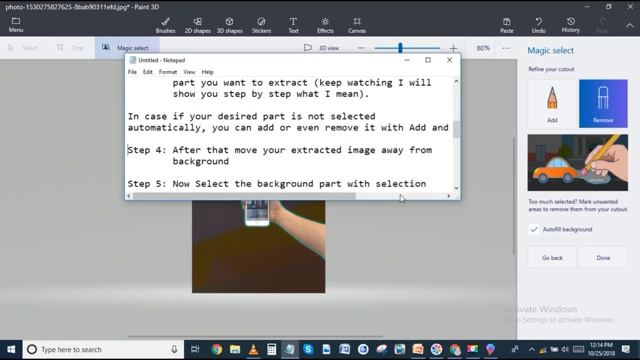Click the Paste icon

coord(507,25)
